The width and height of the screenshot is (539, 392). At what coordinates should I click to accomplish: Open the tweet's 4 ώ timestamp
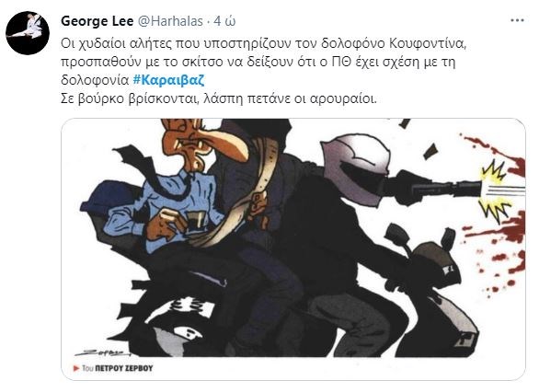point(224,21)
